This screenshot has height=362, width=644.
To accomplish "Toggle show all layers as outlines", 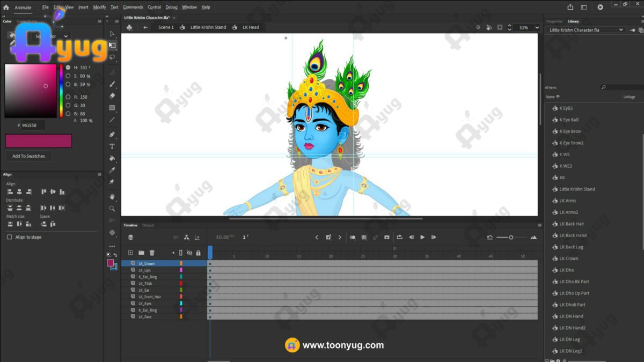I will 181,253.
